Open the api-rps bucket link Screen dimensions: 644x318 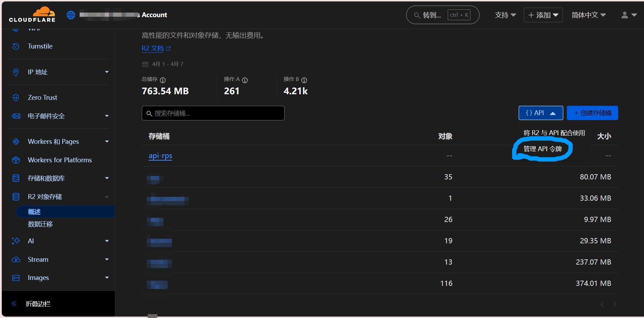160,156
